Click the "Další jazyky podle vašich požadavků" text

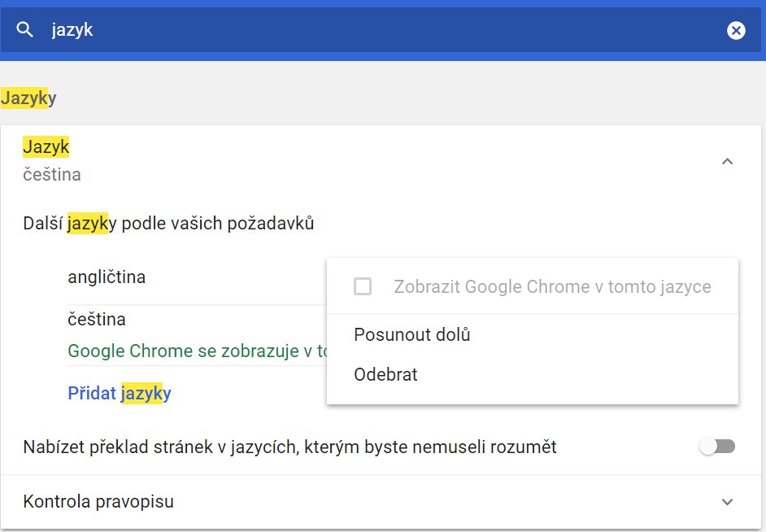(168, 224)
